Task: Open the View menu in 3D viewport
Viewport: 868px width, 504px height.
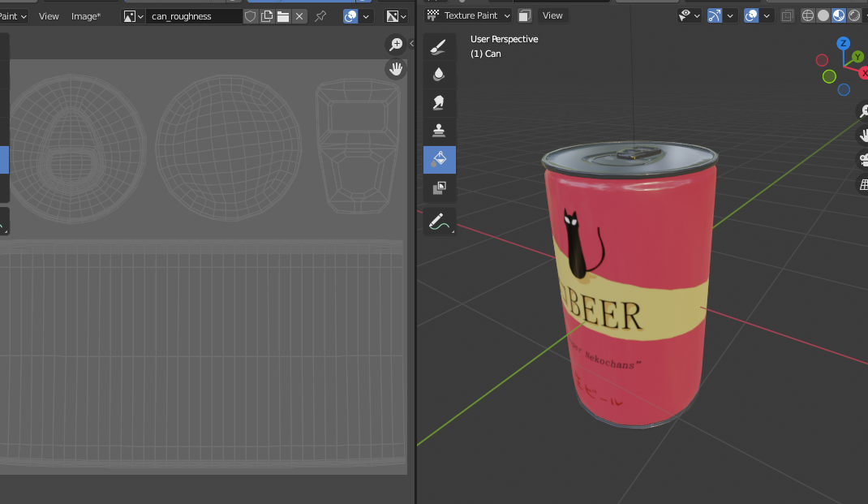Action: [552, 15]
